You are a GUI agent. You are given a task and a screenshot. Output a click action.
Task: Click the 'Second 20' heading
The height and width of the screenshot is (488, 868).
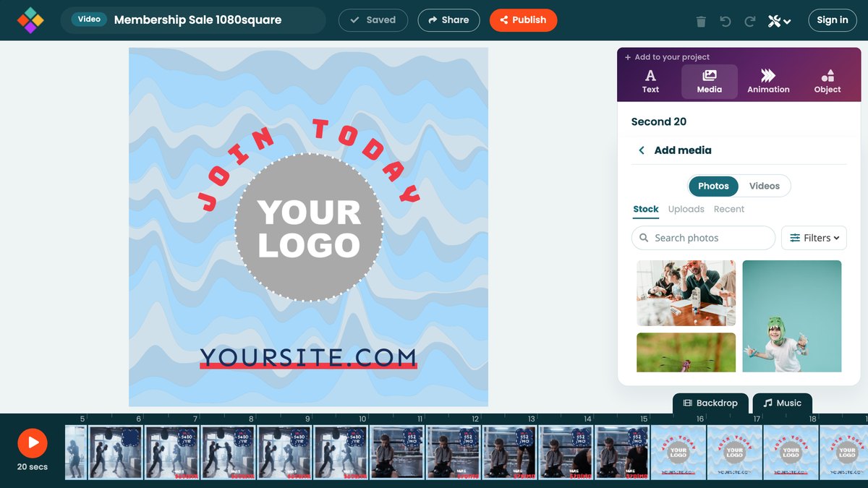[x=659, y=121]
